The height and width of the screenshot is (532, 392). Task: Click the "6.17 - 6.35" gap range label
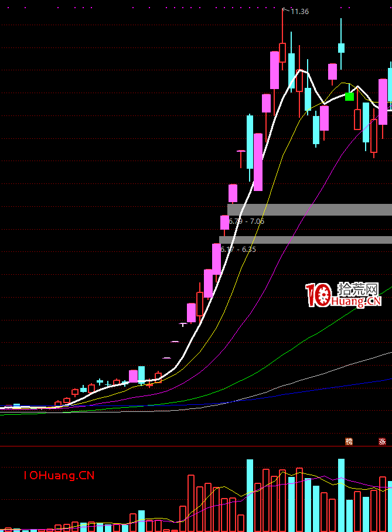[x=238, y=250]
